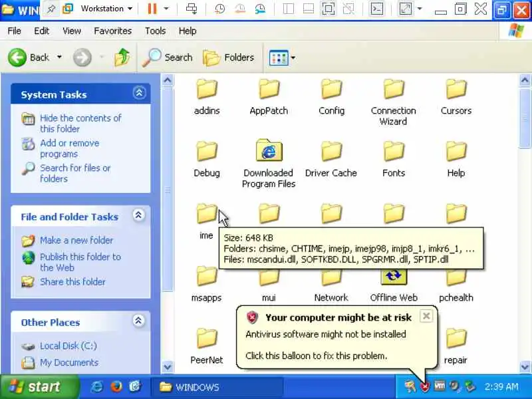Click Hide the contents of this folder
The image size is (532, 399).
pos(80,124)
